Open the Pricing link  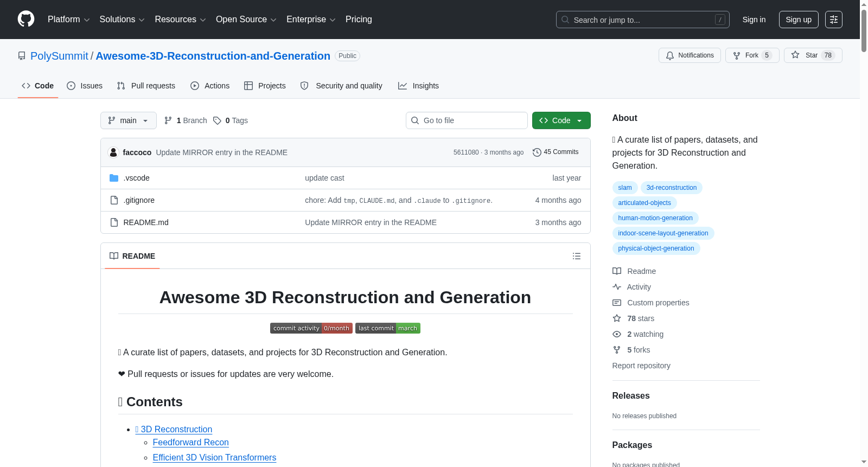click(x=359, y=20)
